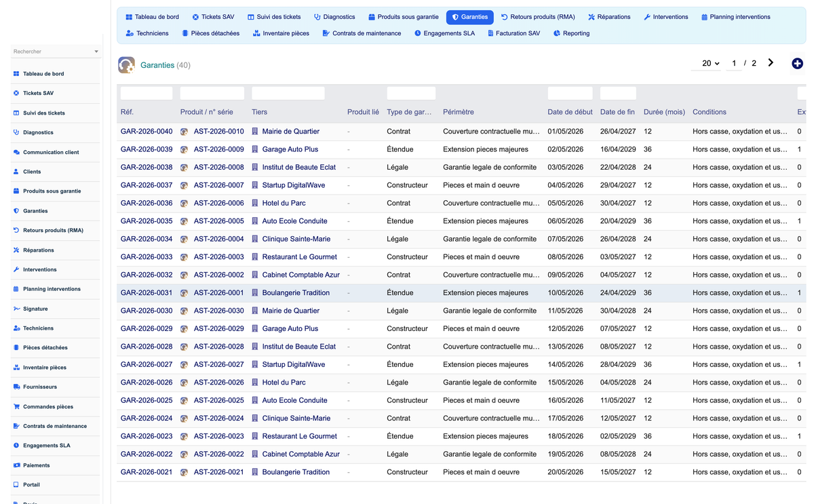
Task: Click the Réparations tools sidebar icon
Action: click(x=16, y=250)
